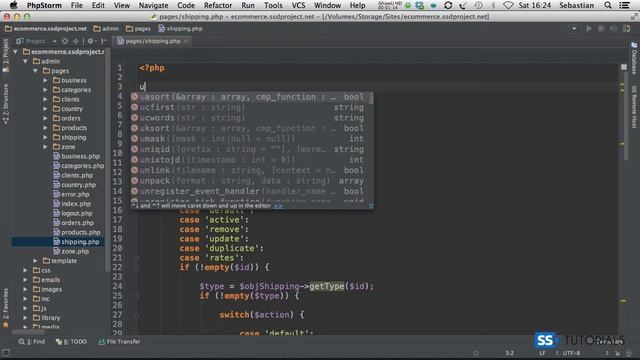The width and height of the screenshot is (640, 360).
Task: Expand the css folder
Action: point(25,270)
